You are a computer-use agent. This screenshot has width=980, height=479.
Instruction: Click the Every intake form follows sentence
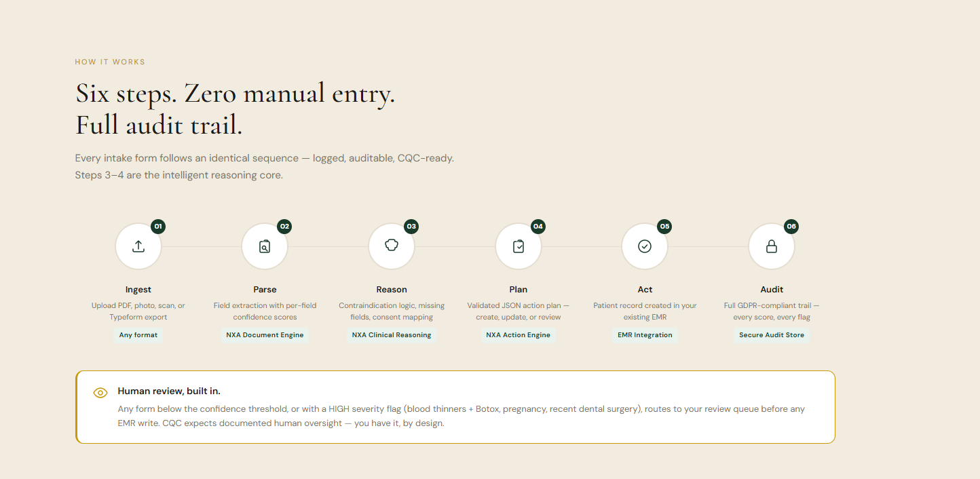point(265,158)
